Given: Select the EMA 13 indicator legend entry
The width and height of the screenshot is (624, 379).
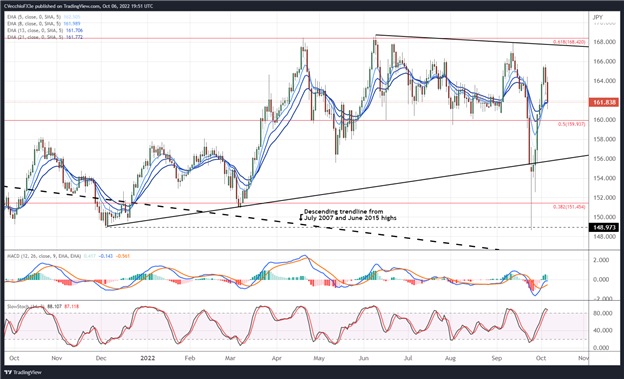Looking at the screenshot, I should (x=45, y=30).
